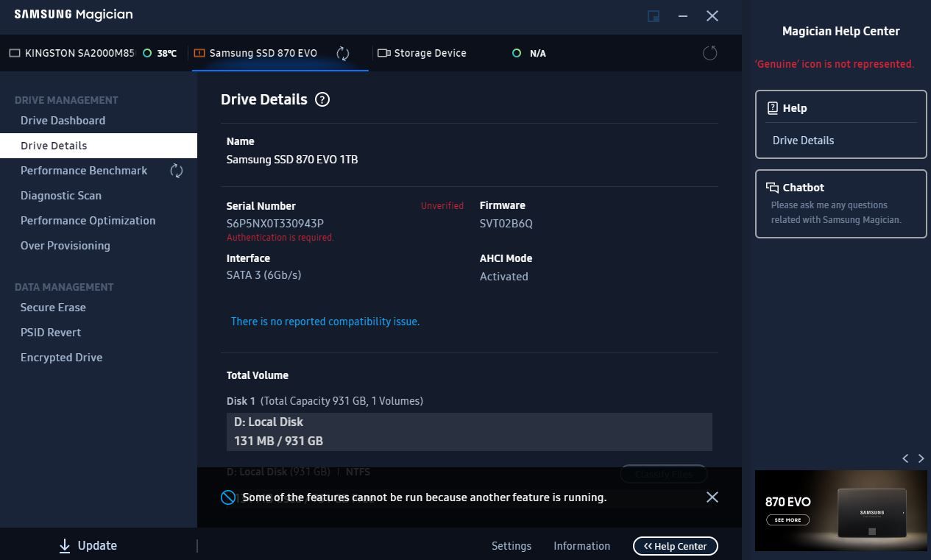Click the serial number S6P5NX0T330943P
The image size is (931, 560).
point(275,223)
